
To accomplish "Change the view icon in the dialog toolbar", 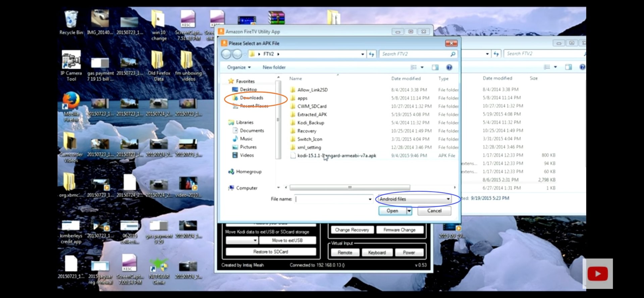I will (414, 67).
